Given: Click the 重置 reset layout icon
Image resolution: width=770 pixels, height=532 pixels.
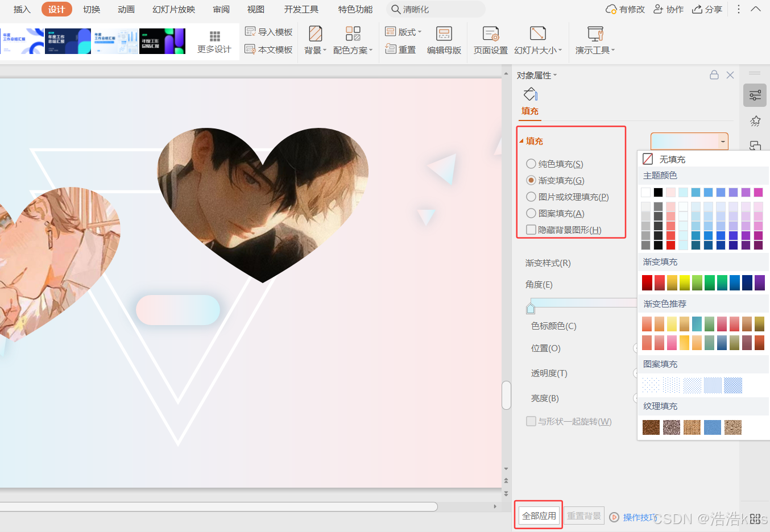Looking at the screenshot, I should tap(391, 49).
